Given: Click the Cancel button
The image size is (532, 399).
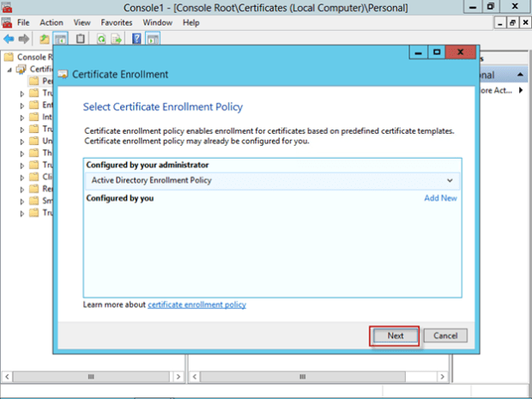Looking at the screenshot, I should 445,336.
